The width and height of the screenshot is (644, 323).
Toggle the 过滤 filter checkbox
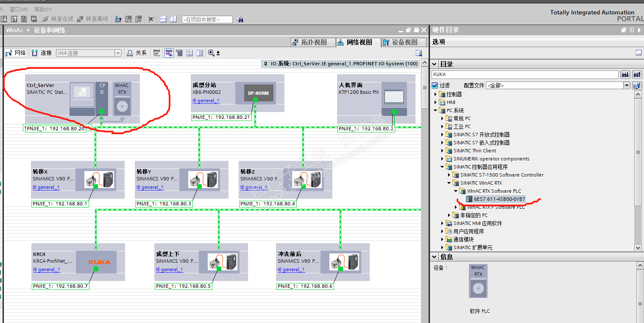(435, 85)
